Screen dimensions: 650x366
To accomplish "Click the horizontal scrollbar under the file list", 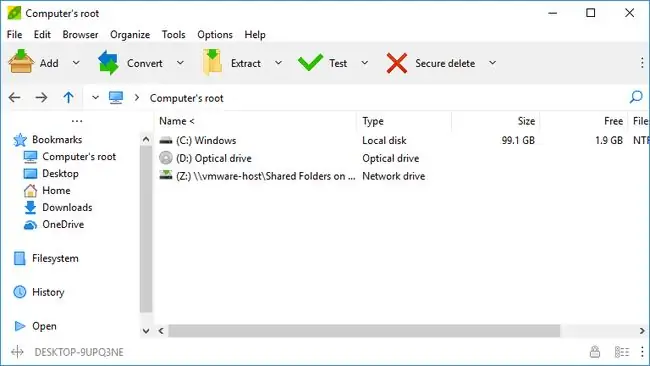I will point(364,331).
